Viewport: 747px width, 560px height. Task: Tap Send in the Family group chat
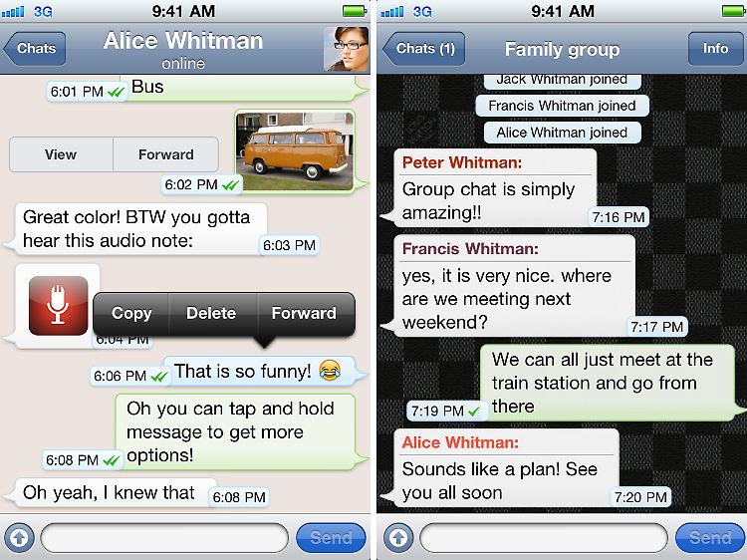tap(710, 538)
